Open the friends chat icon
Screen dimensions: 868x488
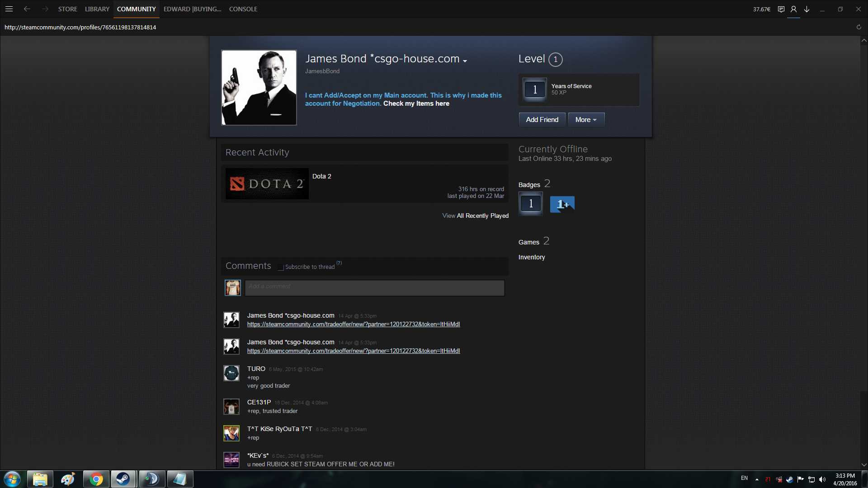pos(781,9)
